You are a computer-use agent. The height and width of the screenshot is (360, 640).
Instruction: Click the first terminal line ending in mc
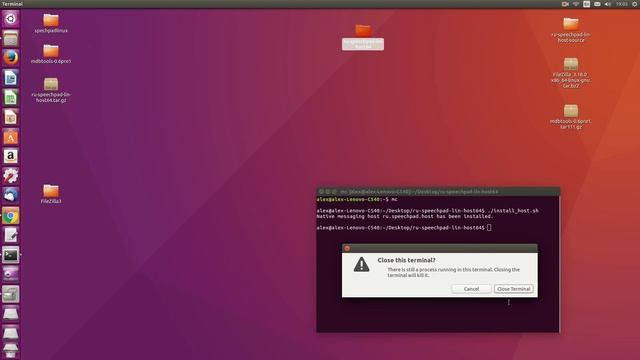pyautogui.click(x=357, y=199)
